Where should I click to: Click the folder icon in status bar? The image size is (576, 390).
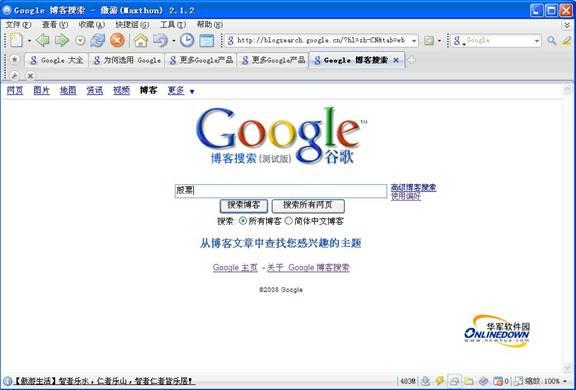(468, 381)
